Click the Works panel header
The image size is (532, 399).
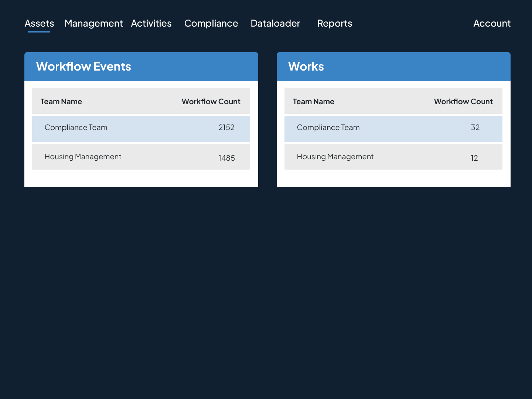393,66
